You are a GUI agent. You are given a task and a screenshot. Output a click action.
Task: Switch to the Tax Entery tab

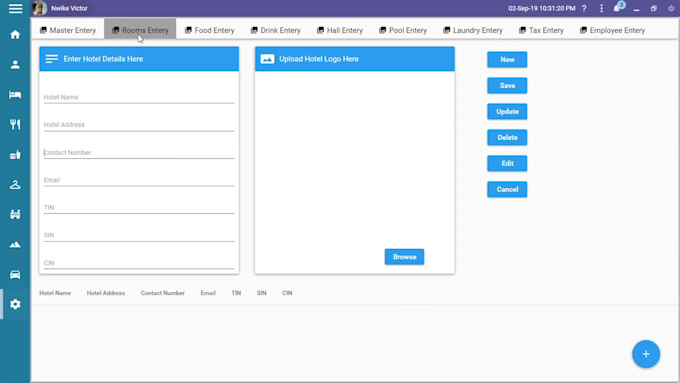pos(541,30)
